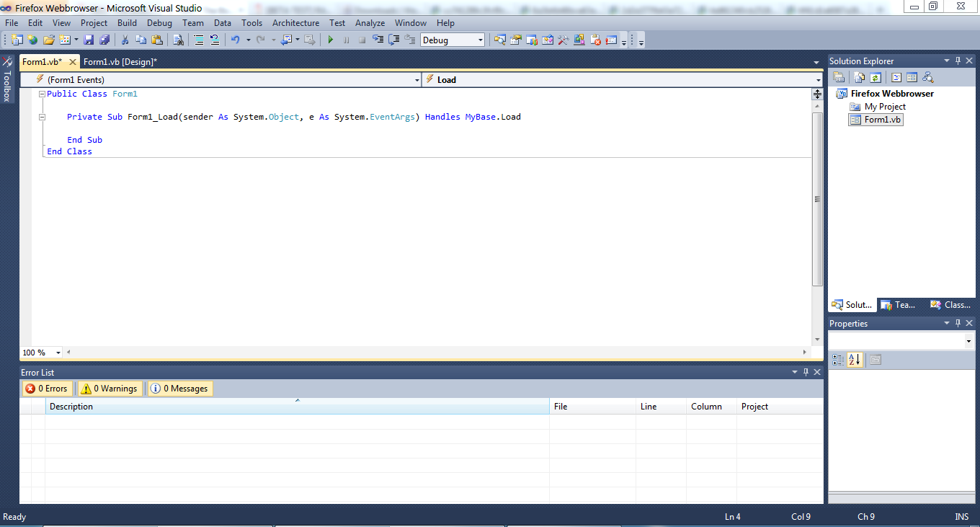This screenshot has width=980, height=527.
Task: Open the Analyze menu
Action: [370, 23]
